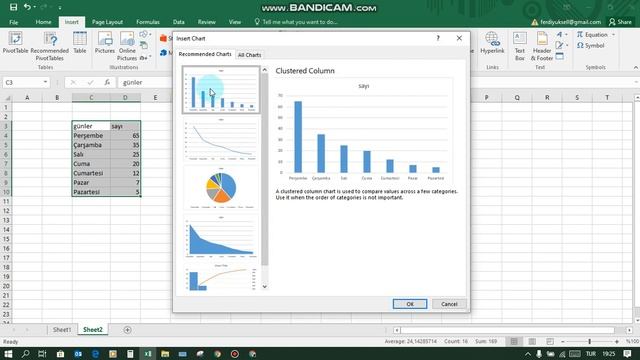
Task: Click the formula bar showing günler
Action: click(146, 82)
